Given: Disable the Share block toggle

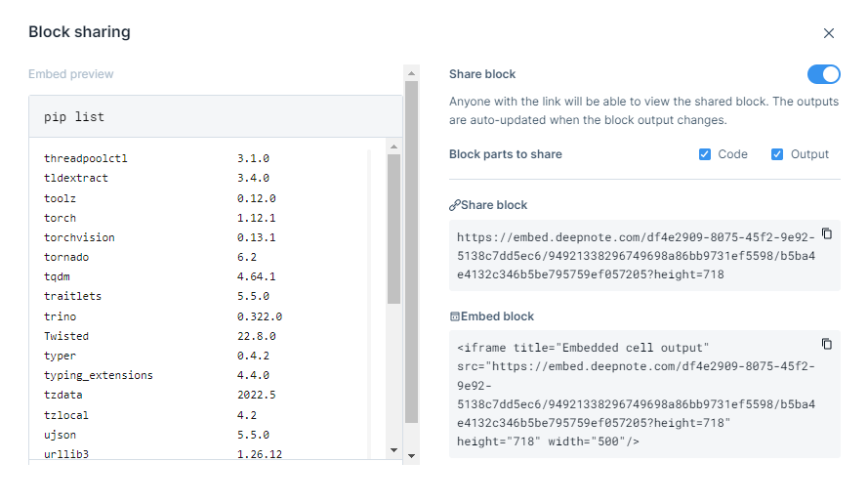Looking at the screenshot, I should coord(823,74).
